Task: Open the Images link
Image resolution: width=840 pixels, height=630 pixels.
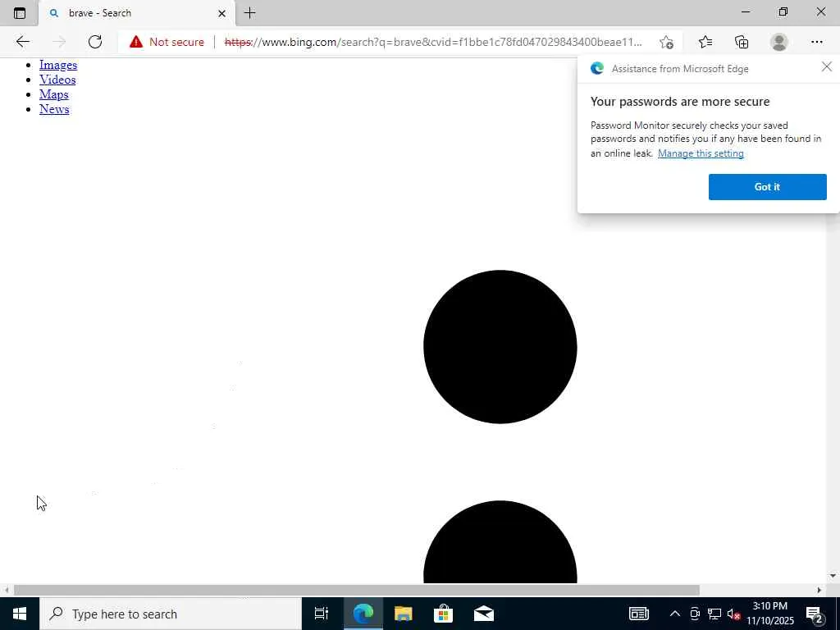Action: tap(58, 65)
